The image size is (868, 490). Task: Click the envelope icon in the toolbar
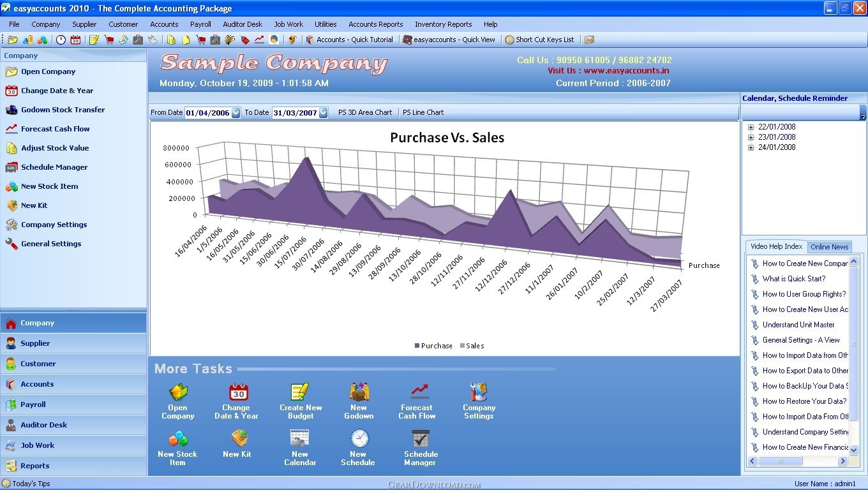pos(589,40)
